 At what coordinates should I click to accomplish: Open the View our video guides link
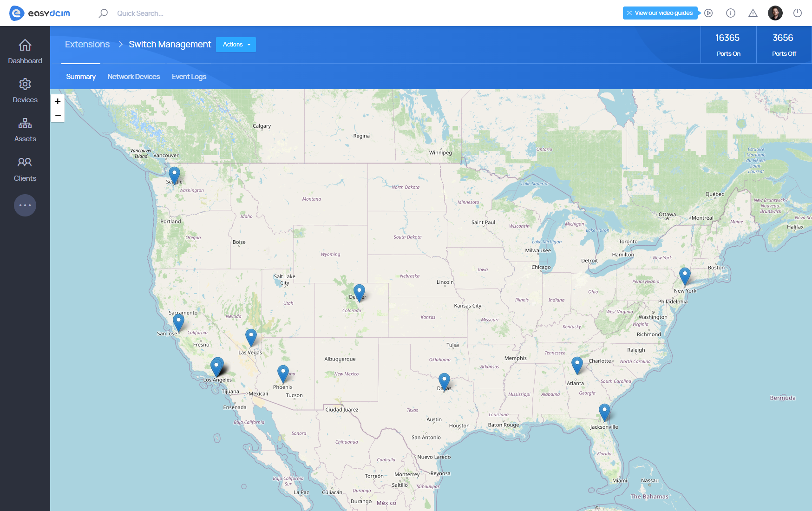pyautogui.click(x=663, y=13)
